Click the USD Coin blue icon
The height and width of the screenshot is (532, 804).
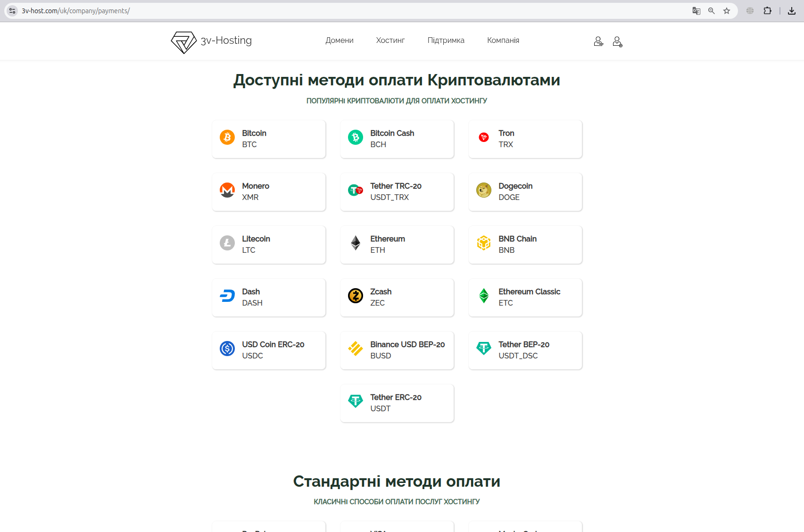227,349
